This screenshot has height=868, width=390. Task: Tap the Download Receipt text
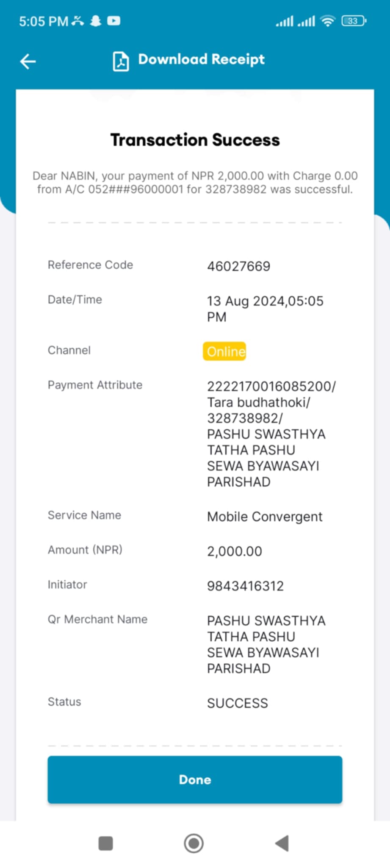(202, 59)
